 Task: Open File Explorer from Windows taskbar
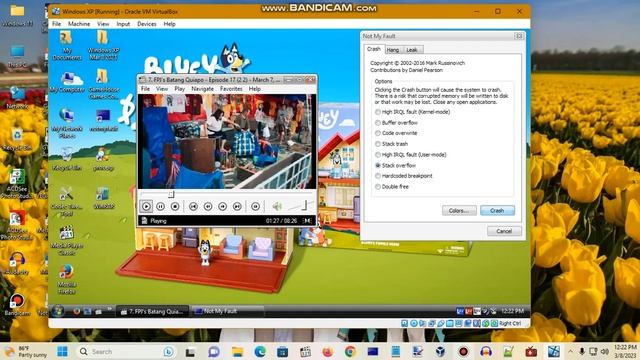point(237,351)
